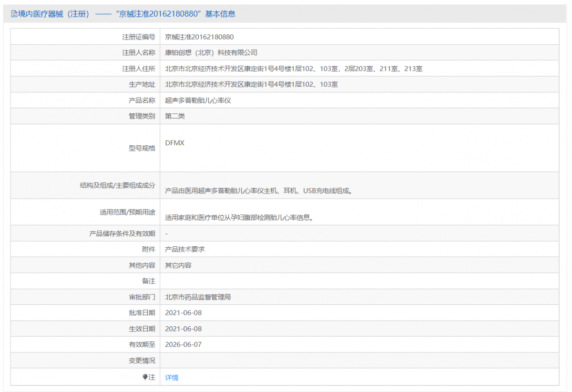Click the 备注 label

149,281
